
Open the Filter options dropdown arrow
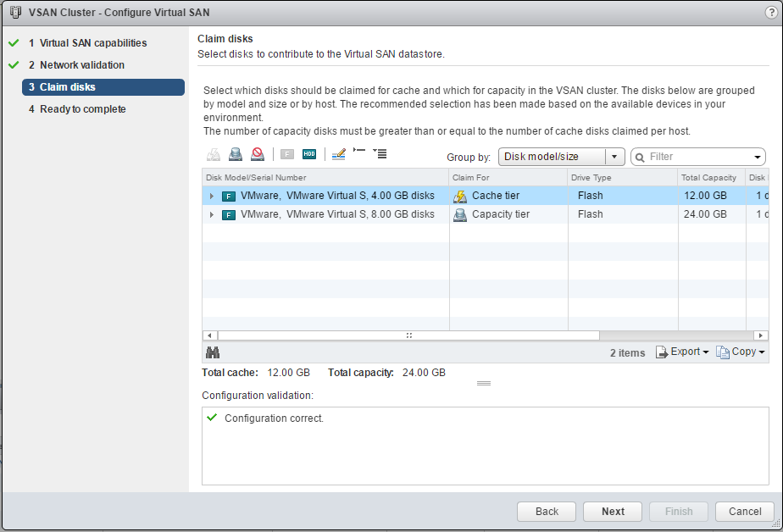click(758, 158)
